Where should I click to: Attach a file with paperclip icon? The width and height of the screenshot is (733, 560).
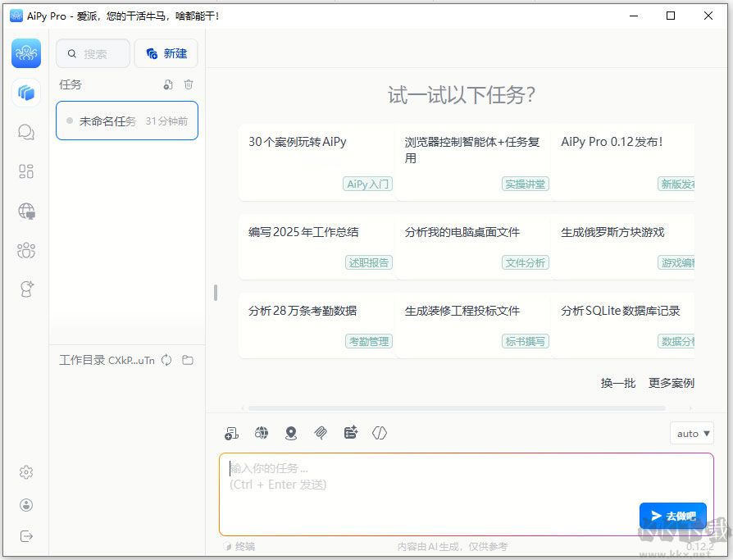click(321, 433)
